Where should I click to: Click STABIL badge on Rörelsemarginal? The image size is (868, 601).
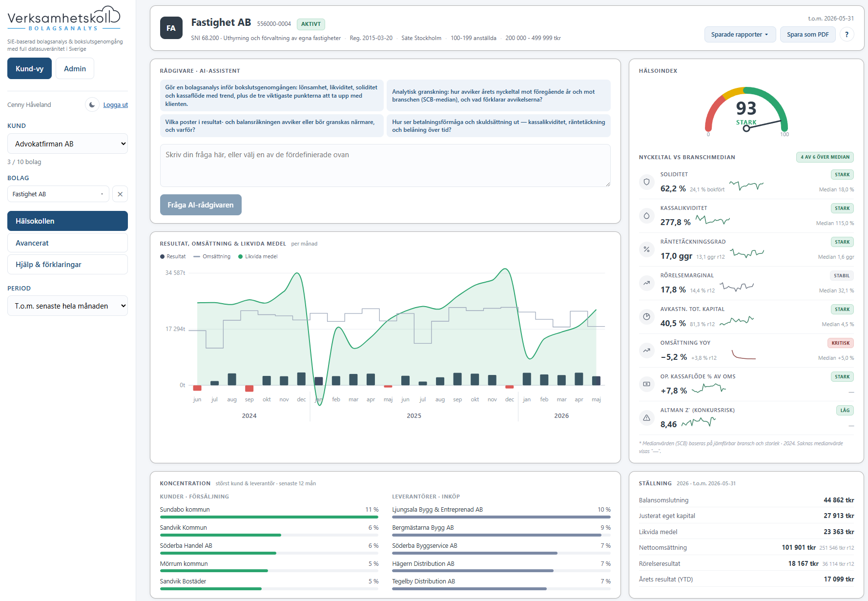[x=842, y=275]
